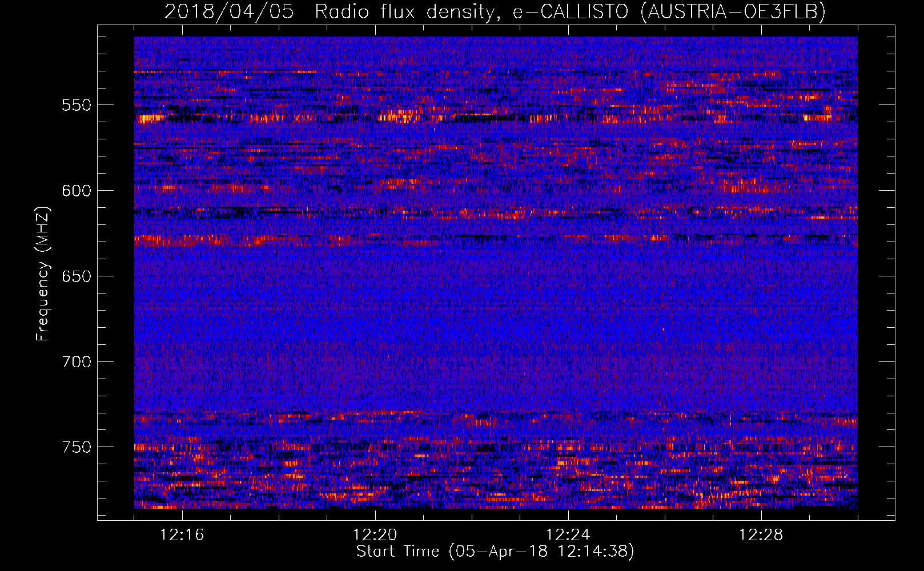Select the 700 frequency tick label
The height and width of the screenshot is (571, 924).
[x=77, y=362]
